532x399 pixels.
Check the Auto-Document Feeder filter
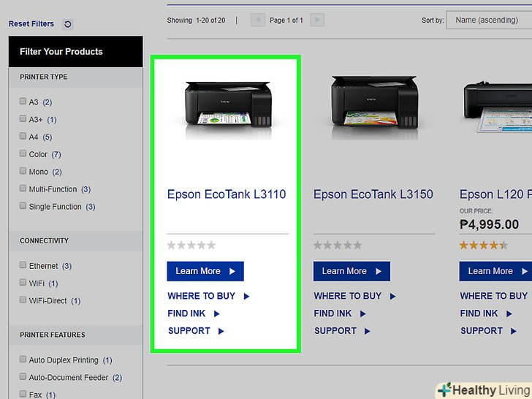[23, 376]
